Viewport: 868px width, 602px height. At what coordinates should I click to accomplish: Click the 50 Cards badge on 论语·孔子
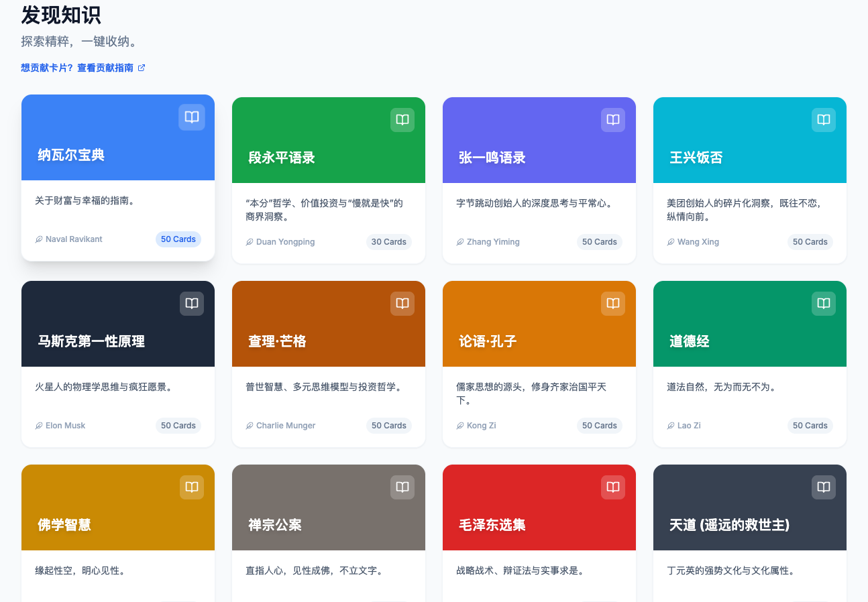click(600, 426)
